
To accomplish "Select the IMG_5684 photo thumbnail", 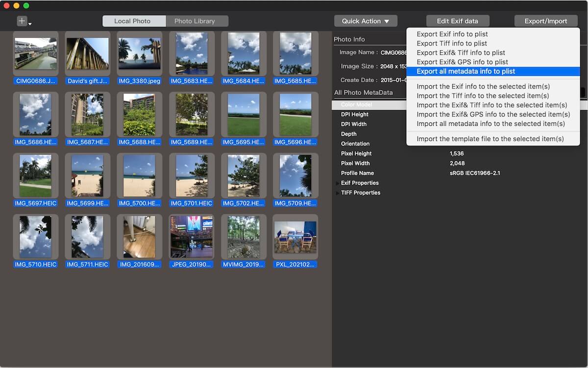I will point(244,53).
